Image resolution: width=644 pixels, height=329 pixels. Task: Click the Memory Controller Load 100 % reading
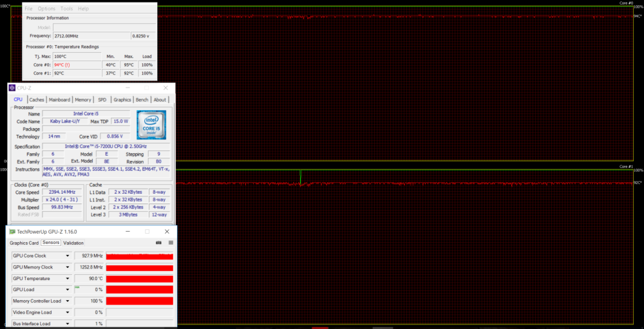click(89, 301)
